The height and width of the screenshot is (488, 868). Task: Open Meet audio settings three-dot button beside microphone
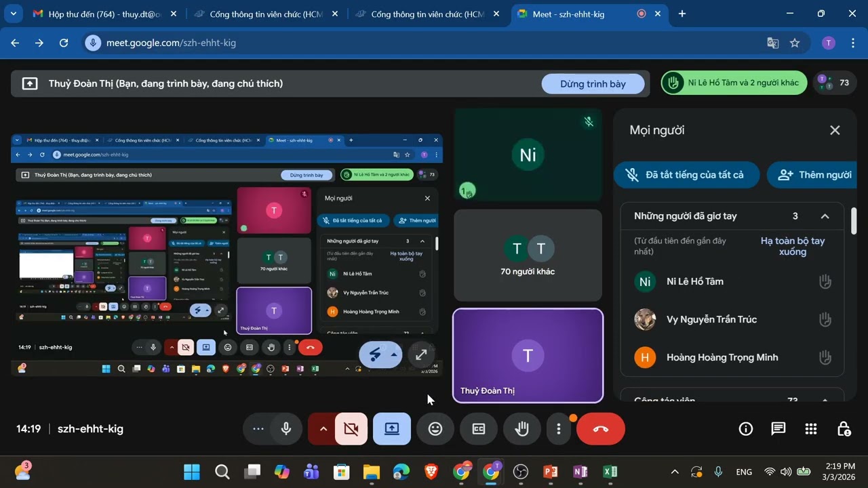pyautogui.click(x=258, y=429)
